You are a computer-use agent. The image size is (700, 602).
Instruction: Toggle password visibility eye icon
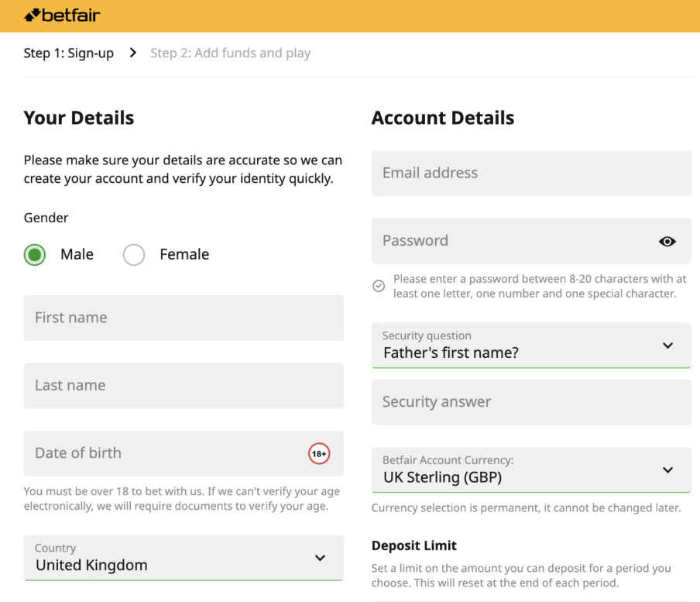pos(667,241)
